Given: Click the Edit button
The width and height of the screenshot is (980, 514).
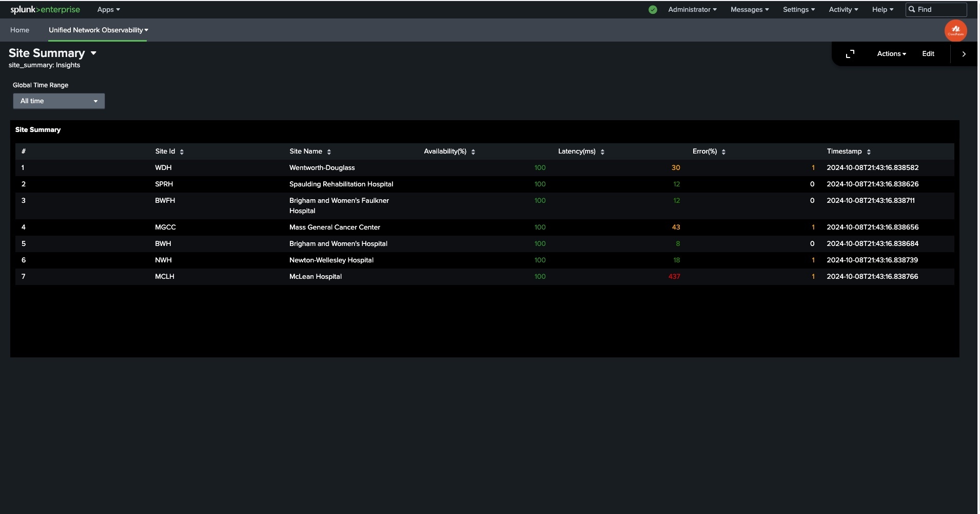Looking at the screenshot, I should [x=928, y=54].
